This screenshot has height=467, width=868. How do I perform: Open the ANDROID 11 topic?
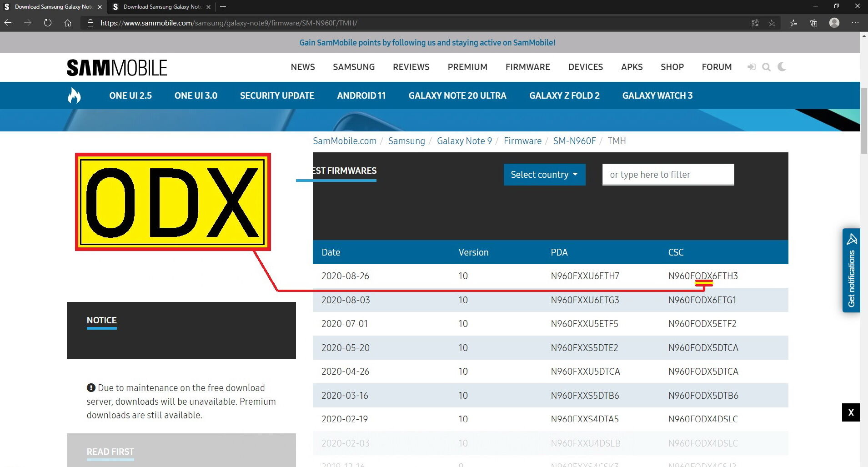361,95
